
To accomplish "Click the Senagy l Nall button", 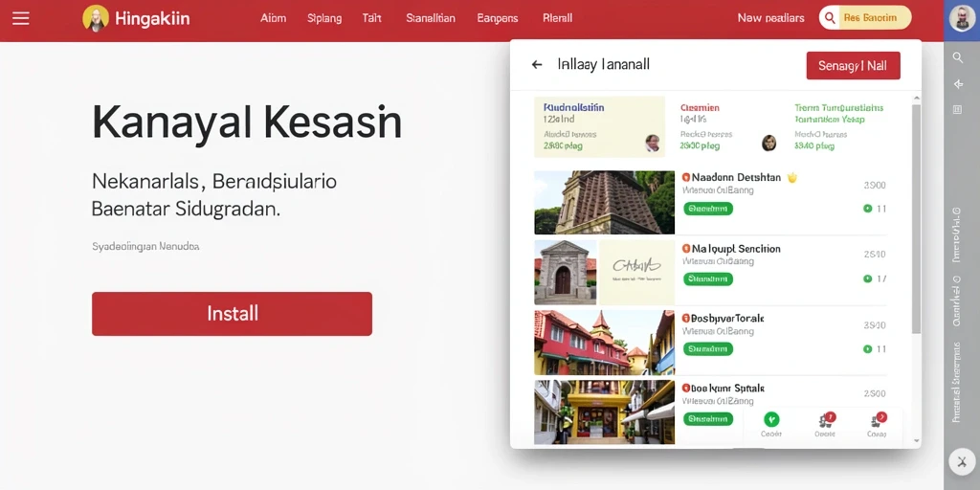I will [x=853, y=66].
